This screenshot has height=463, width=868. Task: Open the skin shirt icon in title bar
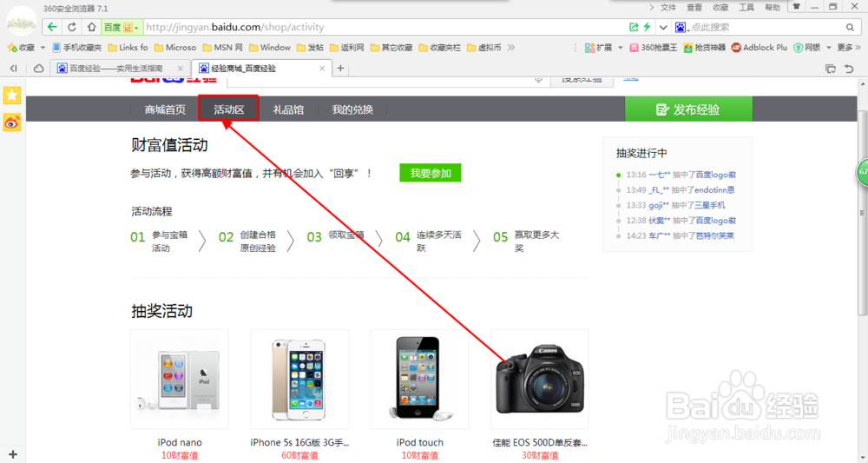[796, 7]
